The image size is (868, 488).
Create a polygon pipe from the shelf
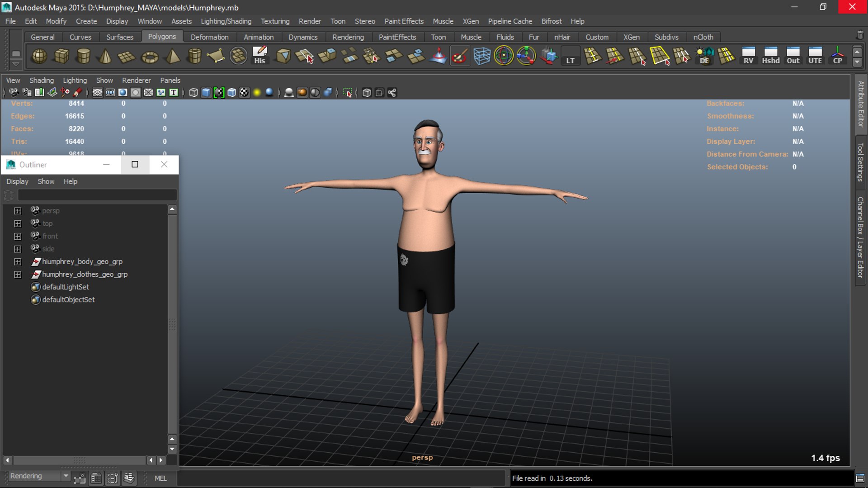click(194, 56)
